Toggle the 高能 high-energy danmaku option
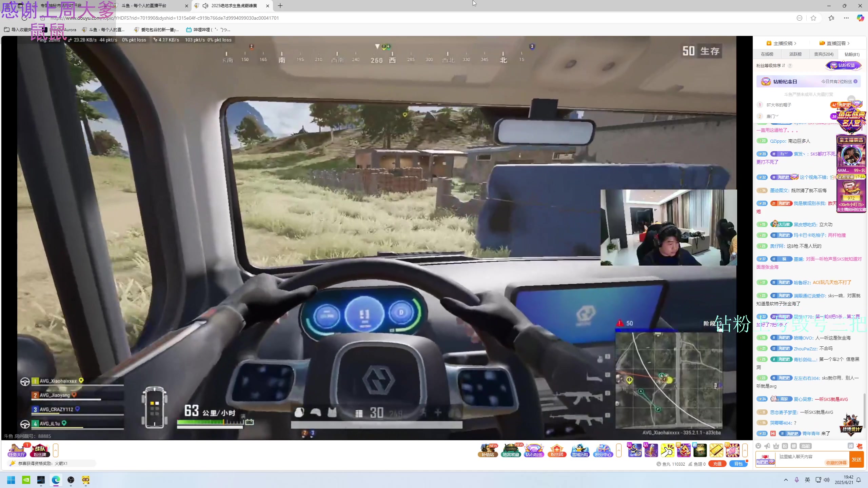 [806, 446]
